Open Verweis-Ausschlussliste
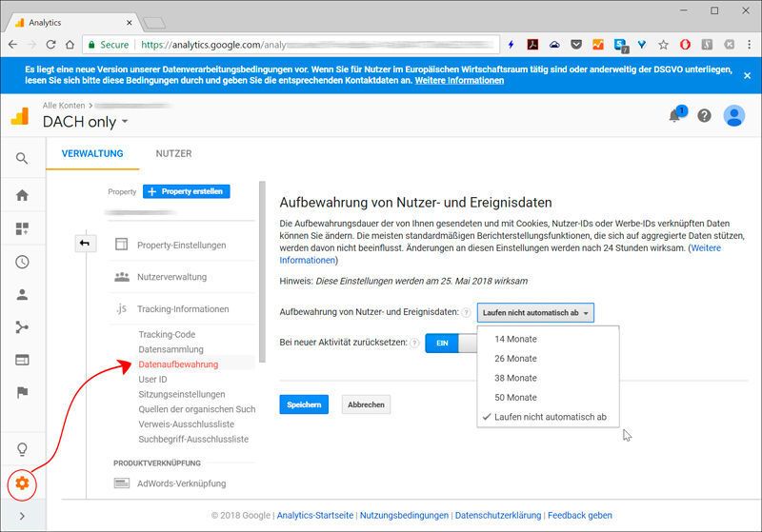 pos(186,424)
